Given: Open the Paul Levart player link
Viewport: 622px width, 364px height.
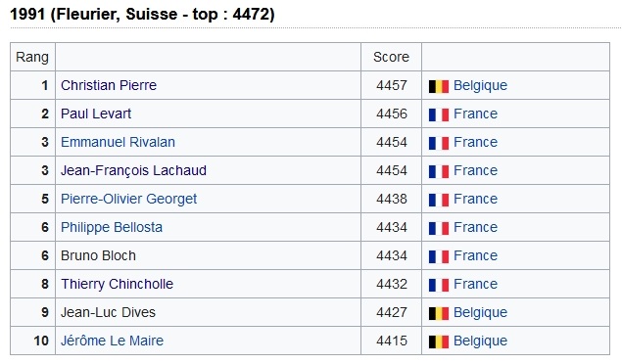Looking at the screenshot, I should click(96, 114).
